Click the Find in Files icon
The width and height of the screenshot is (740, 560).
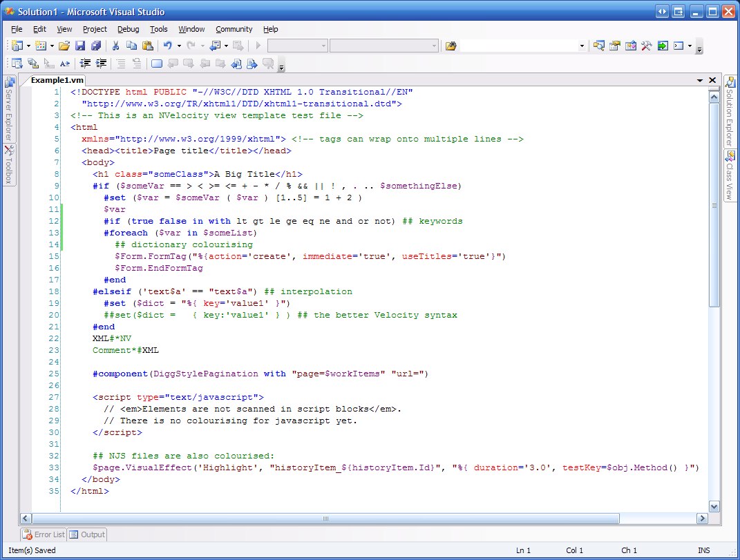click(x=450, y=46)
